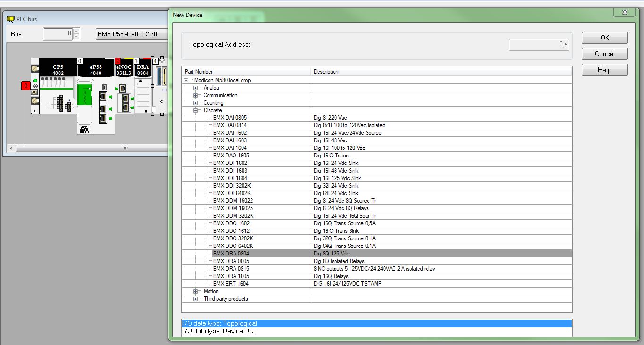The height and width of the screenshot is (345, 644).
Task: Expand the Motion category
Action: [x=195, y=291]
